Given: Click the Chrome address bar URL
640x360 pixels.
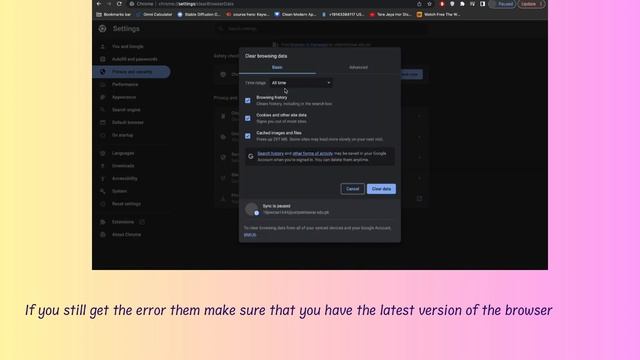Looking at the screenshot, I should pyautogui.click(x=196, y=4).
